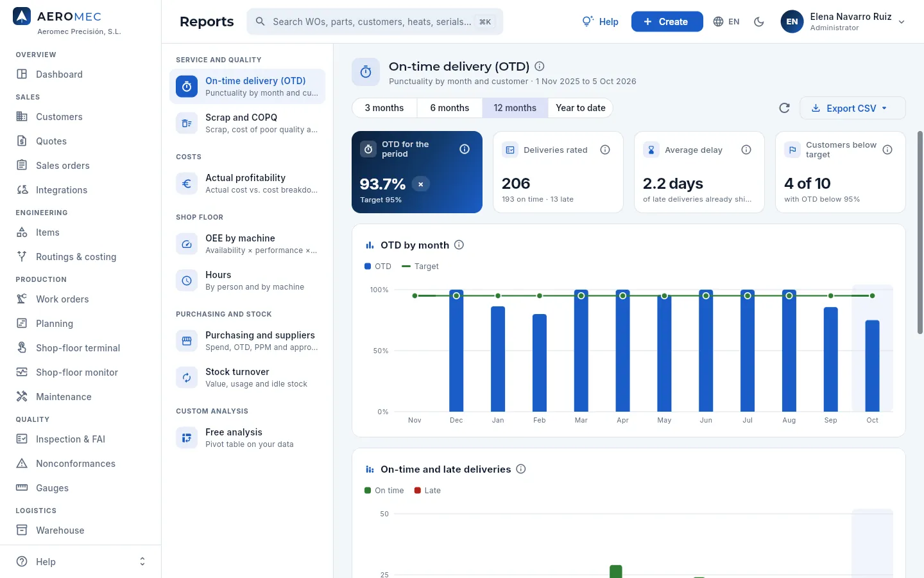This screenshot has height=578, width=924.
Task: Open the Help link in header
Action: (x=601, y=22)
